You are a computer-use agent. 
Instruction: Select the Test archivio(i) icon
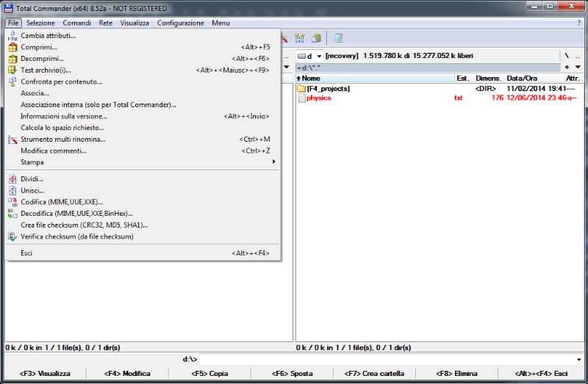tap(12, 70)
